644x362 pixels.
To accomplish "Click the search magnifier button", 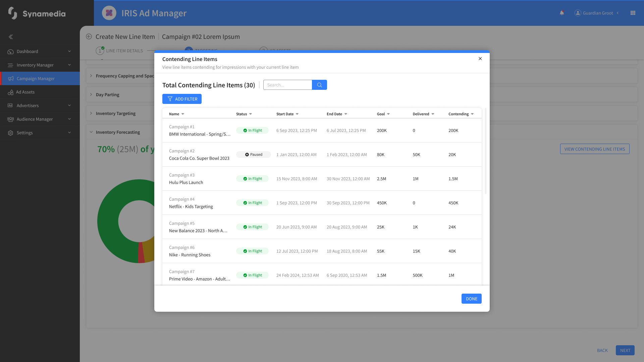I will pyautogui.click(x=319, y=85).
